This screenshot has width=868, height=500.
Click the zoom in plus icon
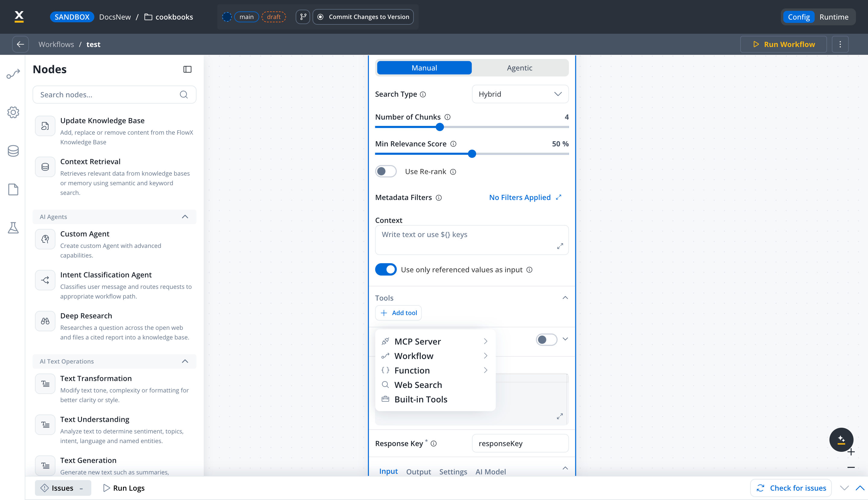pos(851,452)
